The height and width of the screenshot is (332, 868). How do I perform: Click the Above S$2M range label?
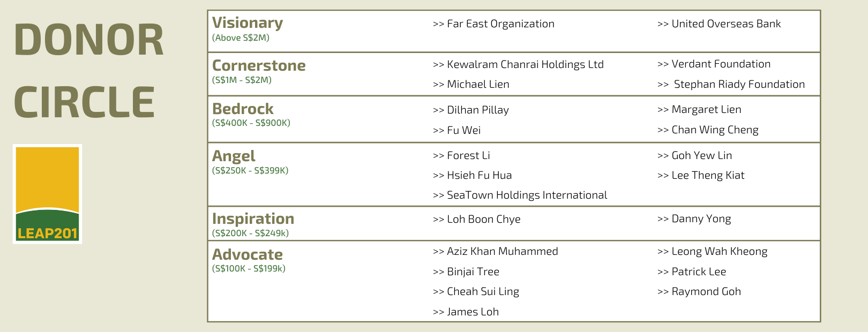click(x=241, y=38)
